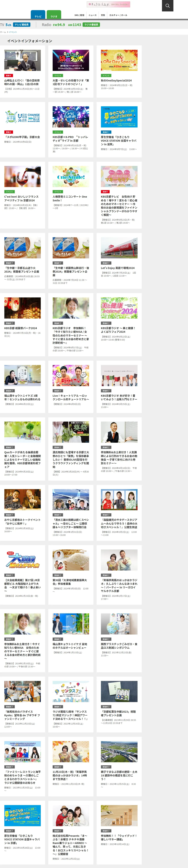Open 福山潤キョウトニイケズ 盆地のホテル link
This screenshot has width=188, height=868.
click(x=70, y=646)
